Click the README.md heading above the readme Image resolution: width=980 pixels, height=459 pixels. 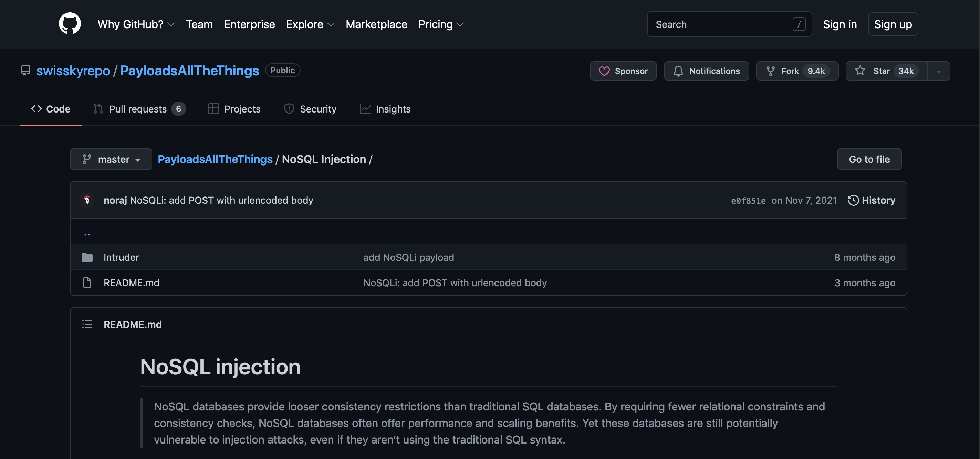pos(132,324)
